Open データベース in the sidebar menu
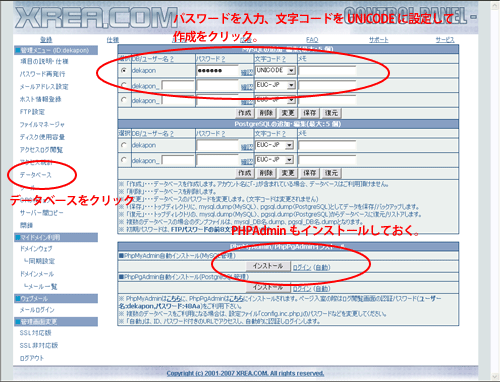Viewport: 500px width, 382px height. pos(35,175)
